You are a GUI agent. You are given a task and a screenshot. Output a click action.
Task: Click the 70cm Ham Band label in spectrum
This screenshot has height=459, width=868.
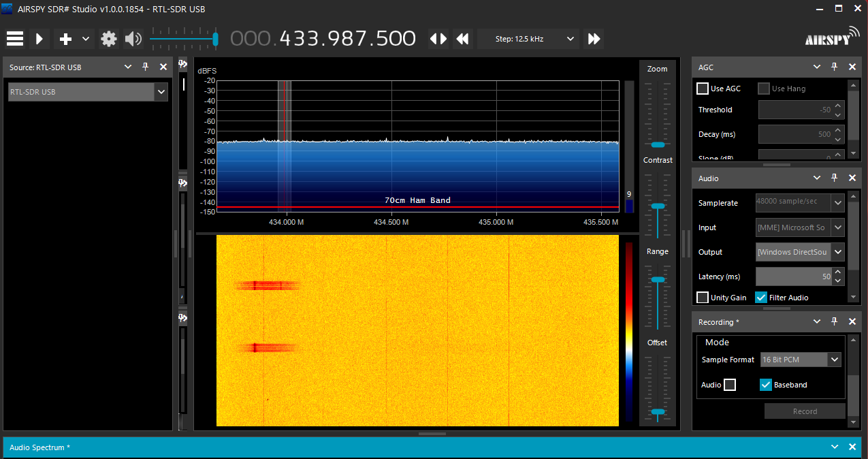(417, 200)
